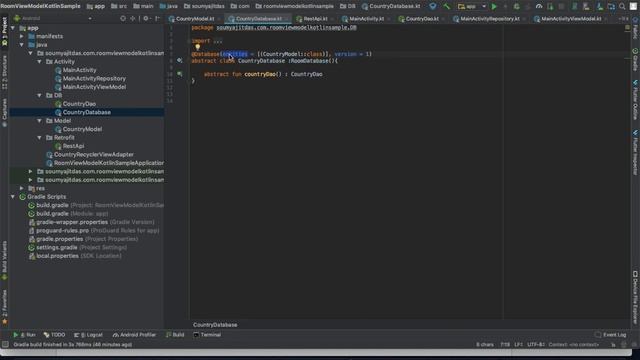The height and width of the screenshot is (360, 640).
Task: Open the Logcat tool window button
Action: (88, 335)
